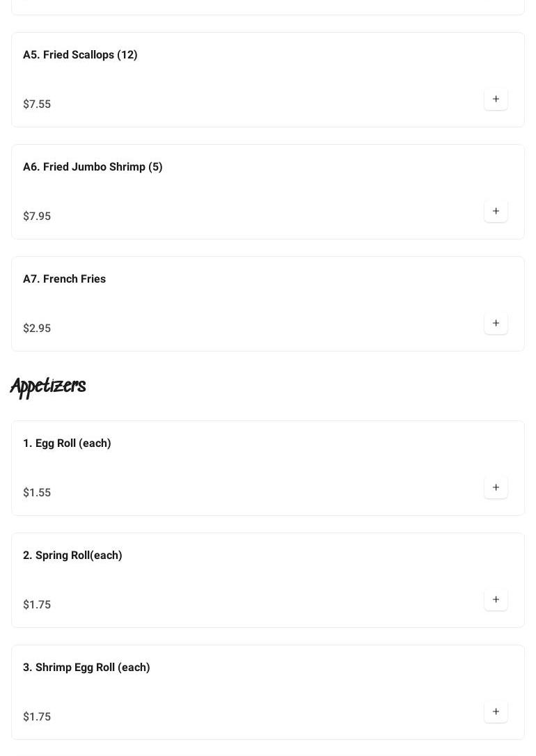Open the A5. Fried Scallops (12) title
The height and width of the screenshot is (756, 536).
(x=80, y=55)
